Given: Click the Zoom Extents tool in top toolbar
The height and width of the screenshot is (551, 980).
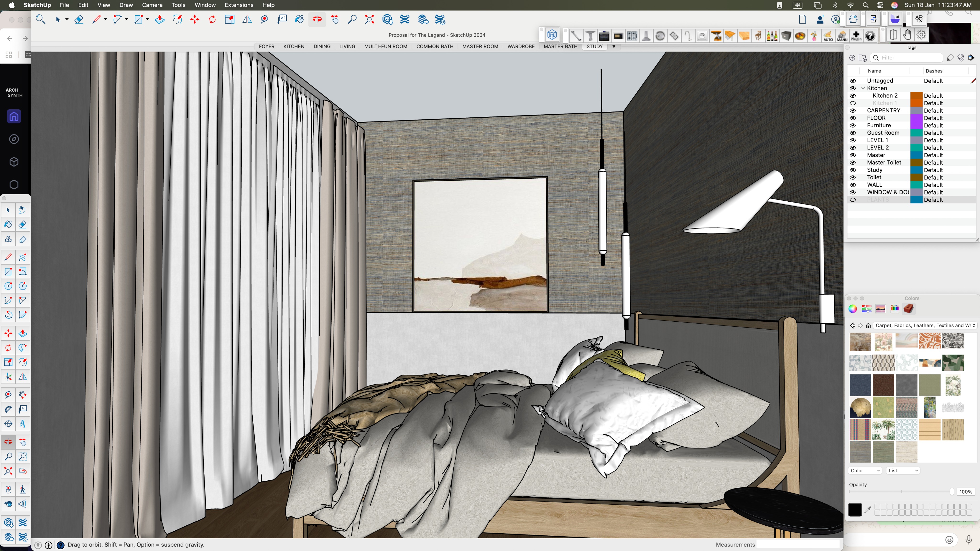Looking at the screenshot, I should tap(369, 19).
